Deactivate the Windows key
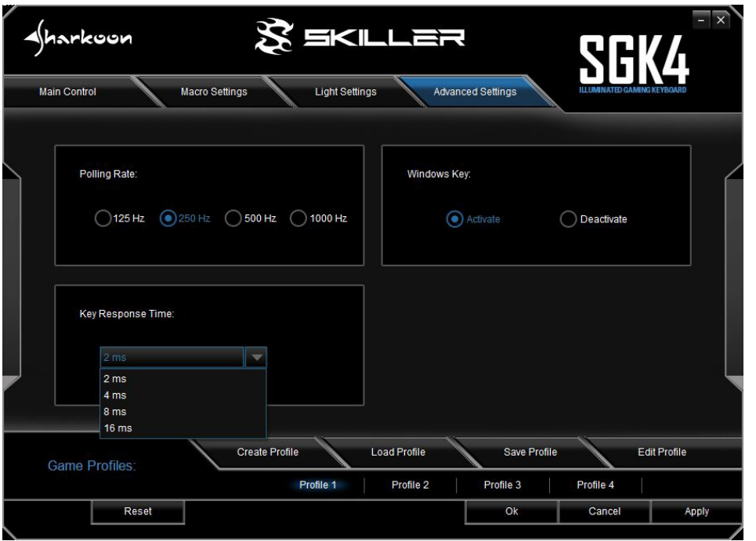The image size is (756, 541). tap(568, 219)
